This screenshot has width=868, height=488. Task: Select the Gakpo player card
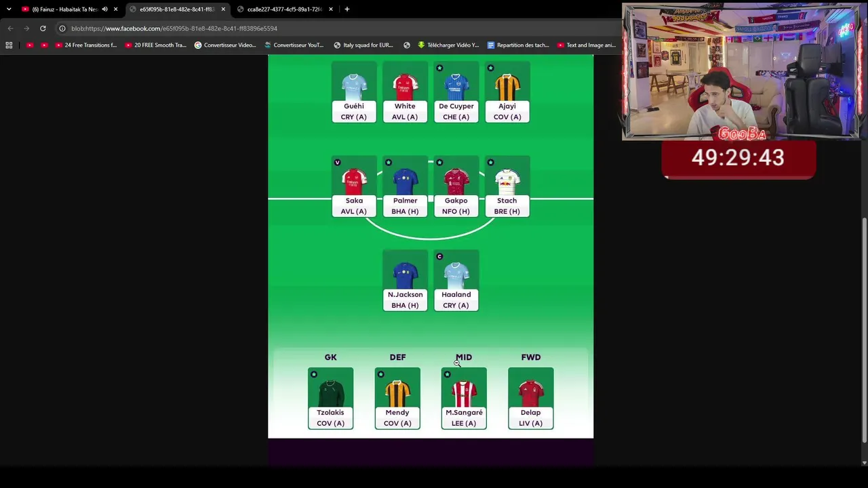456,186
